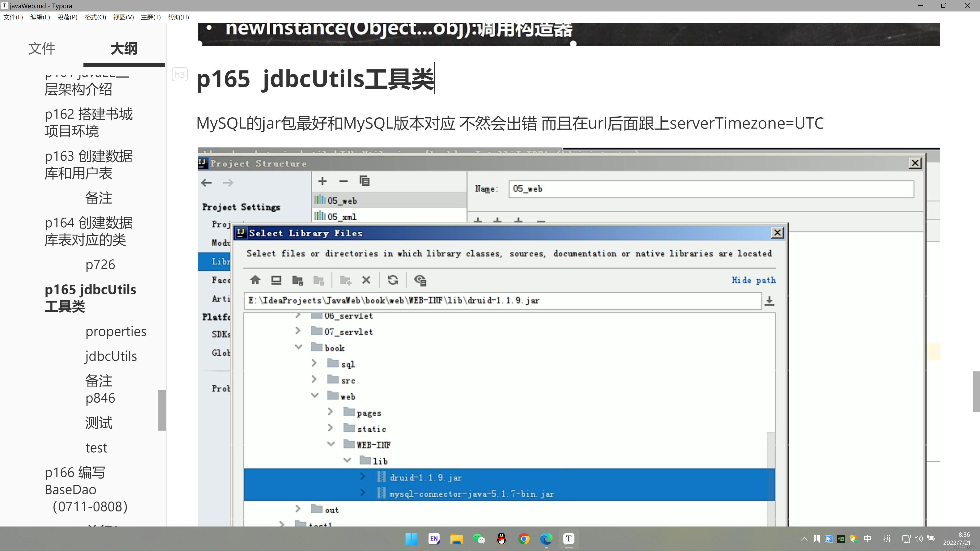Click the desktop directory toolbar icon

(x=276, y=280)
